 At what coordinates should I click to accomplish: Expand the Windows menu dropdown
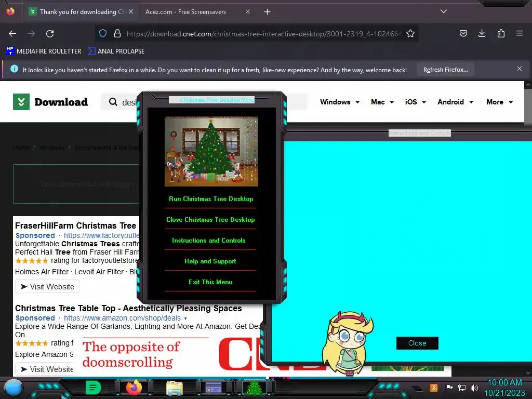click(x=339, y=102)
